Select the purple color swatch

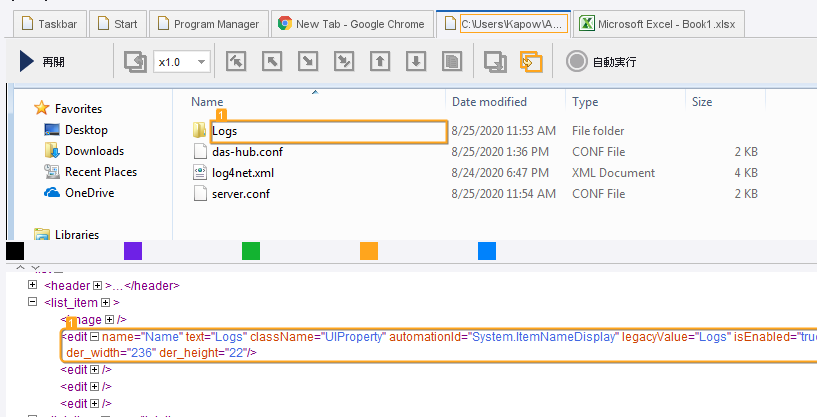pos(133,251)
